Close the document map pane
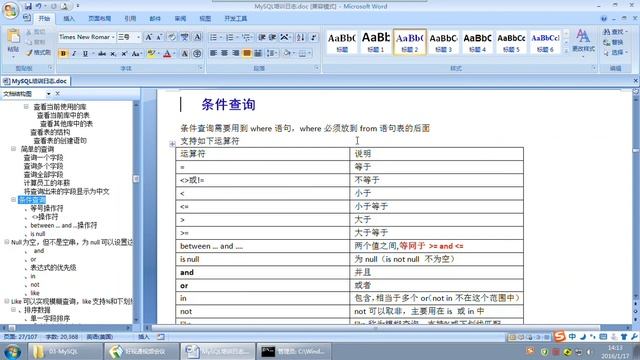Viewport: 640px width, 360px height. click(58, 94)
